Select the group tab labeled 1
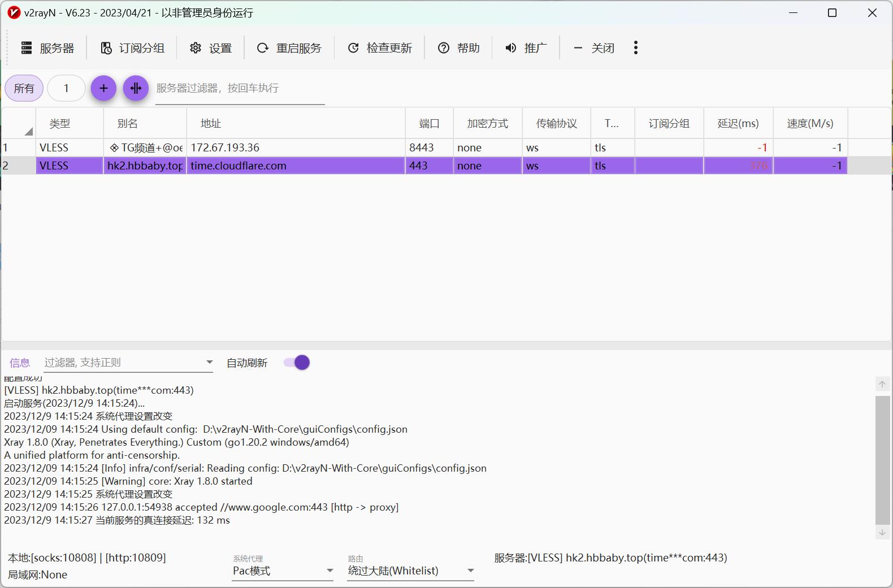 point(66,88)
